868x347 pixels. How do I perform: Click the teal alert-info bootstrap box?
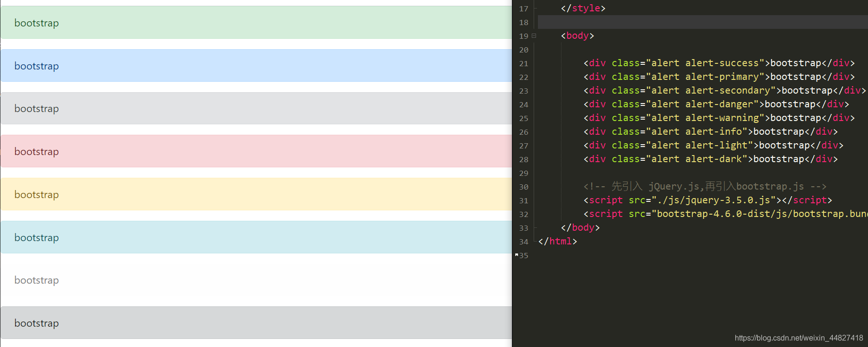pyautogui.click(x=256, y=237)
